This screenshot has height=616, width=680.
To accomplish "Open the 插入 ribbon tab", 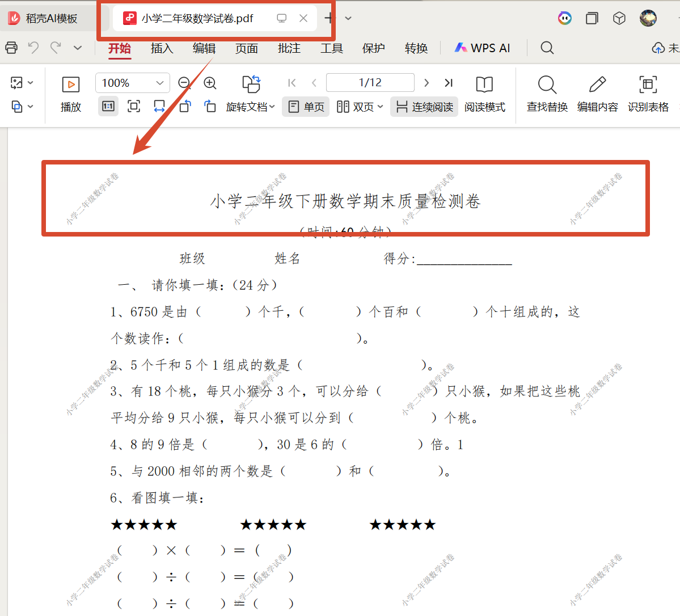I will pos(162,48).
